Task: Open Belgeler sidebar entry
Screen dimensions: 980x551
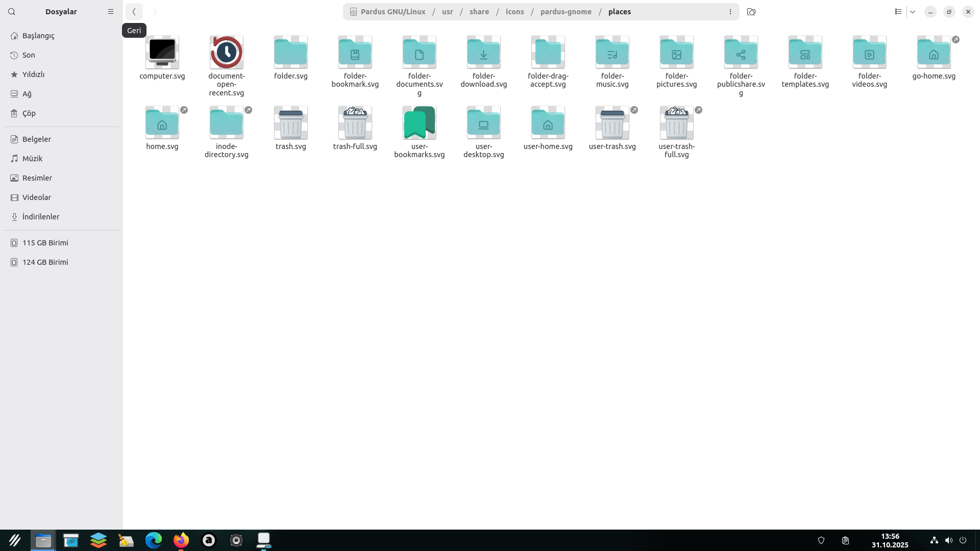Action: tap(37, 139)
